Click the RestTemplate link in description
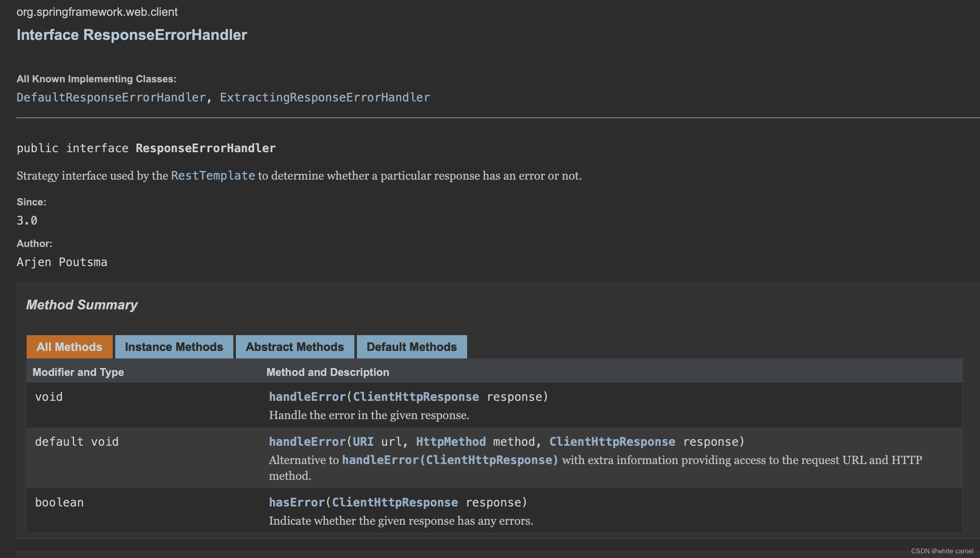Image resolution: width=980 pixels, height=558 pixels. click(x=213, y=176)
